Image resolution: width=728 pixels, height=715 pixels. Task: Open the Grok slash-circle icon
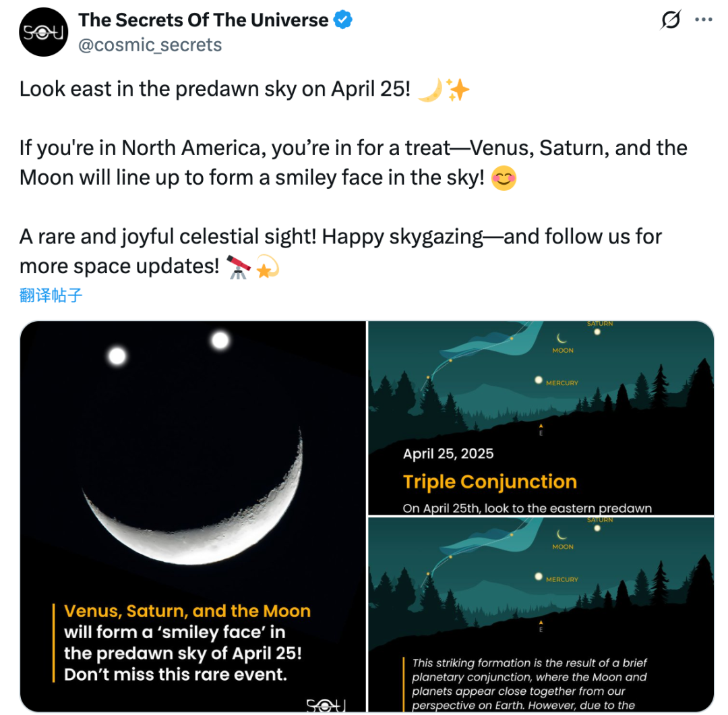pyautogui.click(x=671, y=20)
